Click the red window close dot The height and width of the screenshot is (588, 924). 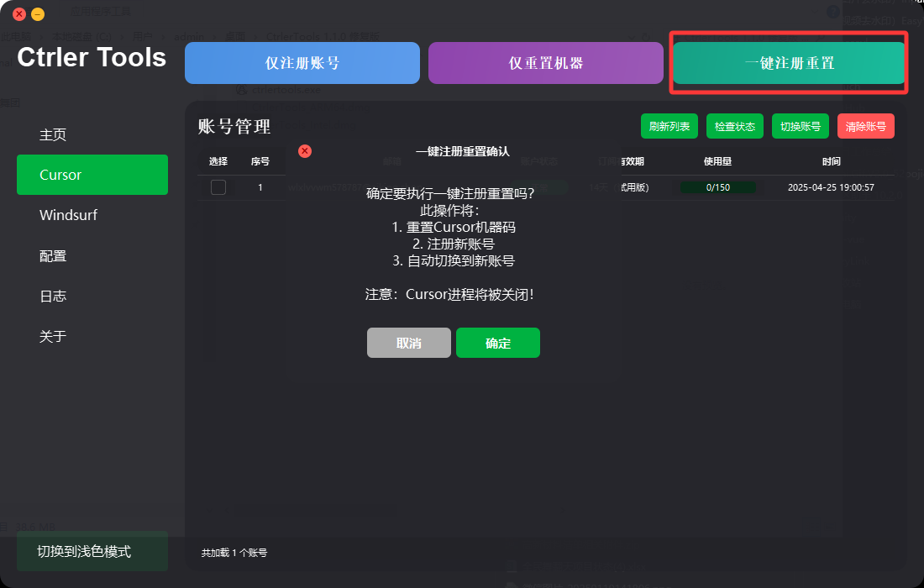click(19, 13)
